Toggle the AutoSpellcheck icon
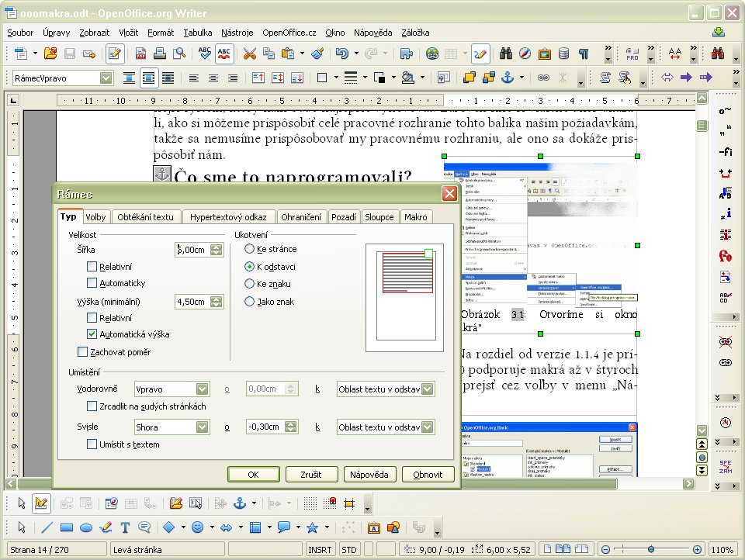 pyautogui.click(x=224, y=54)
